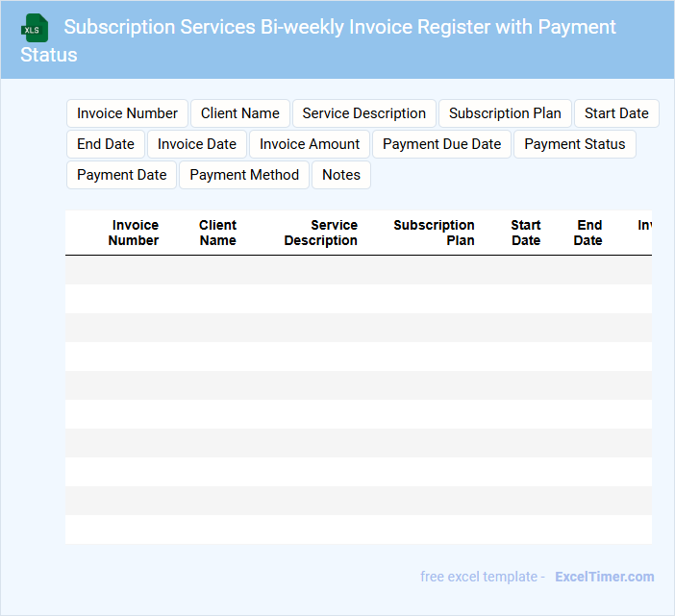Select the Payment Method tag
The height and width of the screenshot is (616, 675).
(x=244, y=175)
